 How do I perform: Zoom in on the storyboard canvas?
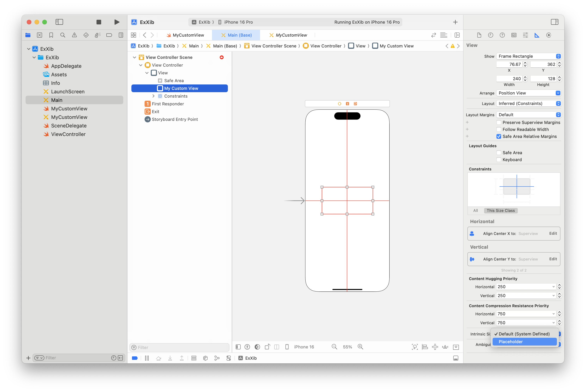360,347
